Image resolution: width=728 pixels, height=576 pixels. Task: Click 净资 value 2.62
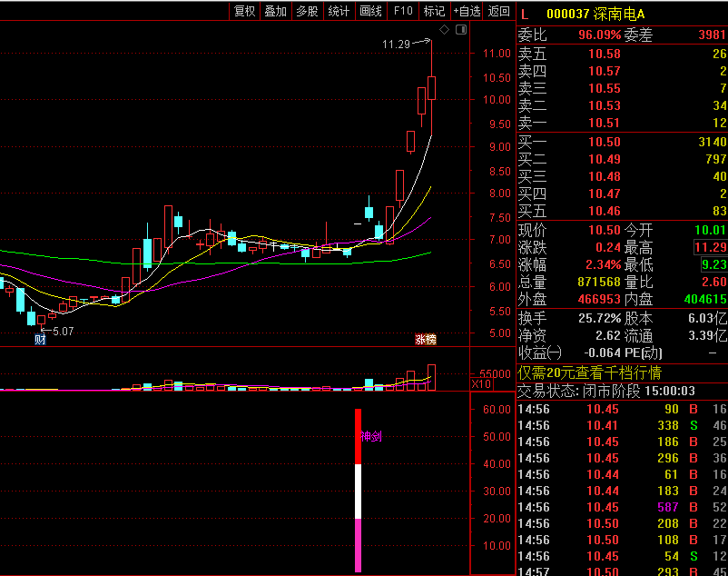(x=608, y=336)
